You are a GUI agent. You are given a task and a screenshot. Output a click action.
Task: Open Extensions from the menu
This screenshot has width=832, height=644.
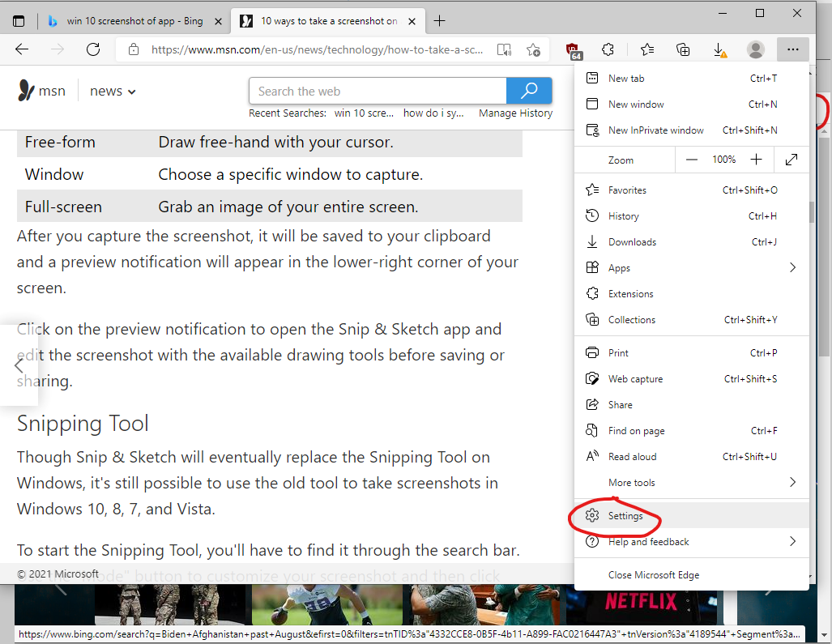point(691,294)
